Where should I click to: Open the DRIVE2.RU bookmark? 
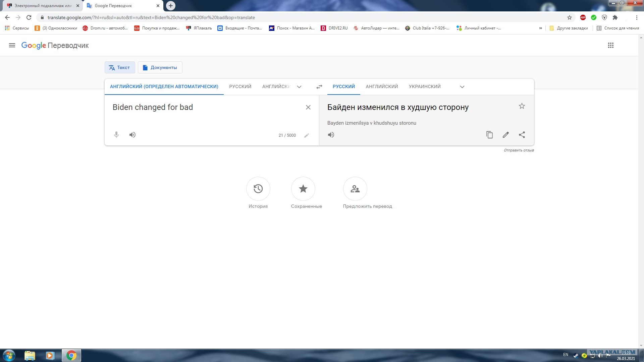(x=334, y=28)
